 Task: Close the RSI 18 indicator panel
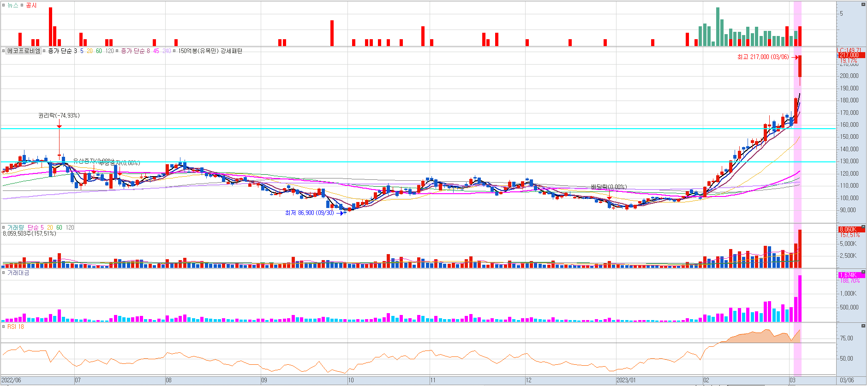point(863,326)
